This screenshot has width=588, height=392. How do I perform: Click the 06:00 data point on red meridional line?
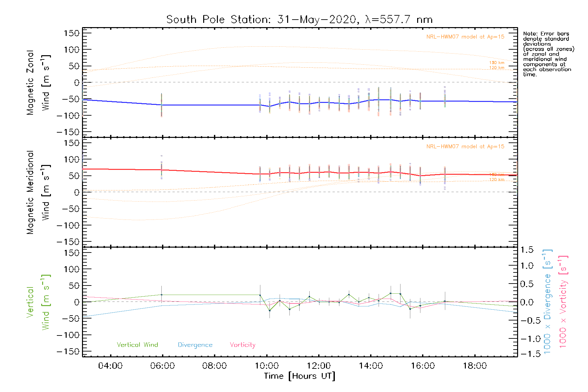click(x=161, y=170)
